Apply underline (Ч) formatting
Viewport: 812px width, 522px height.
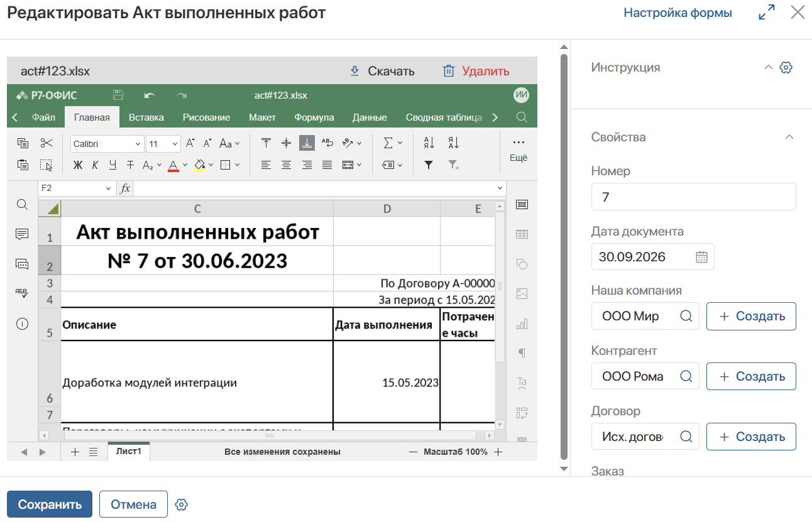coord(112,165)
